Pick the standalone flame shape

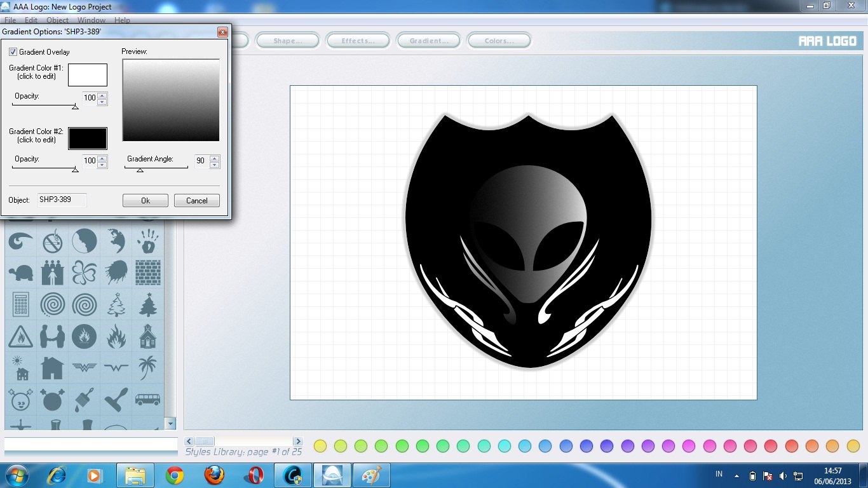tap(116, 337)
